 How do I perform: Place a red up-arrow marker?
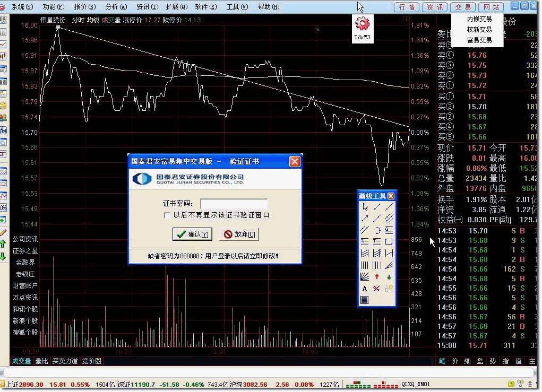pyautogui.click(x=377, y=277)
